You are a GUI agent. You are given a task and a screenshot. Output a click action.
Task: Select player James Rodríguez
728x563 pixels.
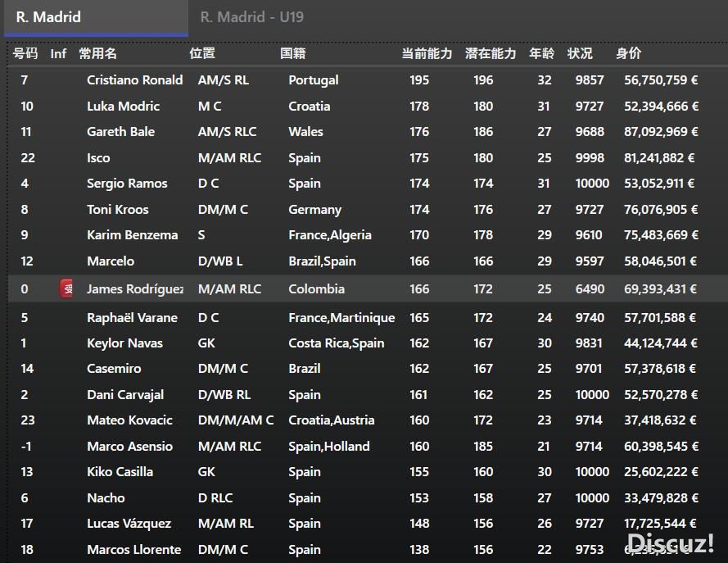(x=135, y=289)
